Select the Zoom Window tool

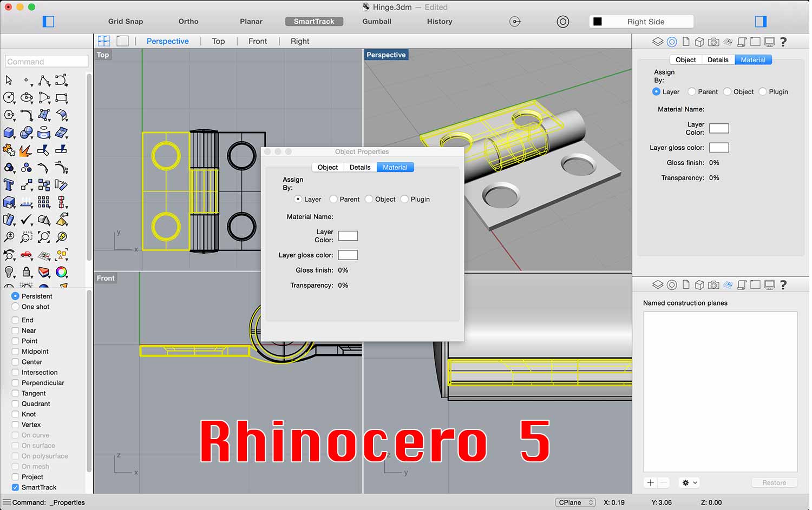[27, 237]
